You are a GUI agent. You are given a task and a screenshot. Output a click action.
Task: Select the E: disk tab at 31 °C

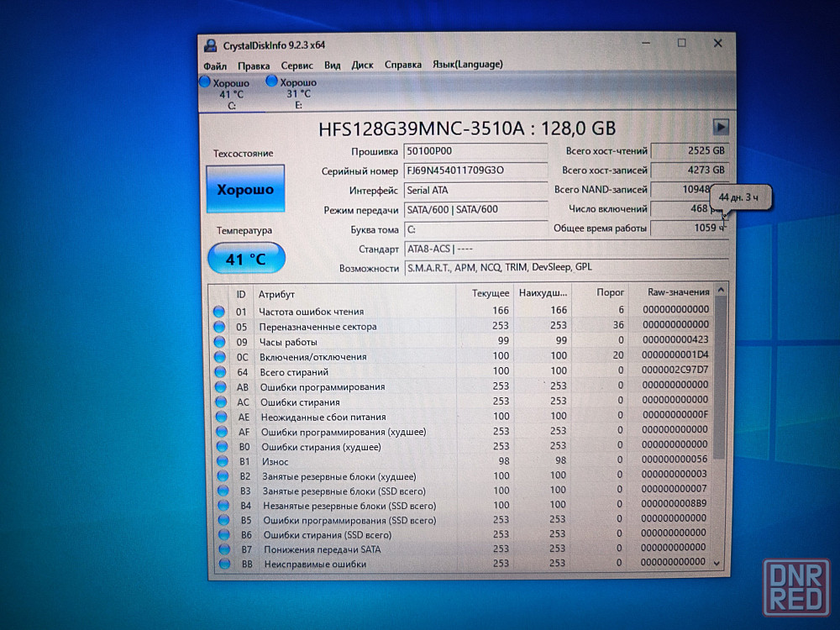coord(298,94)
